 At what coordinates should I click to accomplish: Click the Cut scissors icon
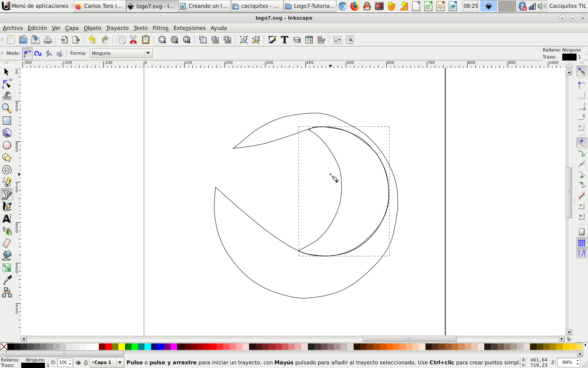click(x=134, y=40)
